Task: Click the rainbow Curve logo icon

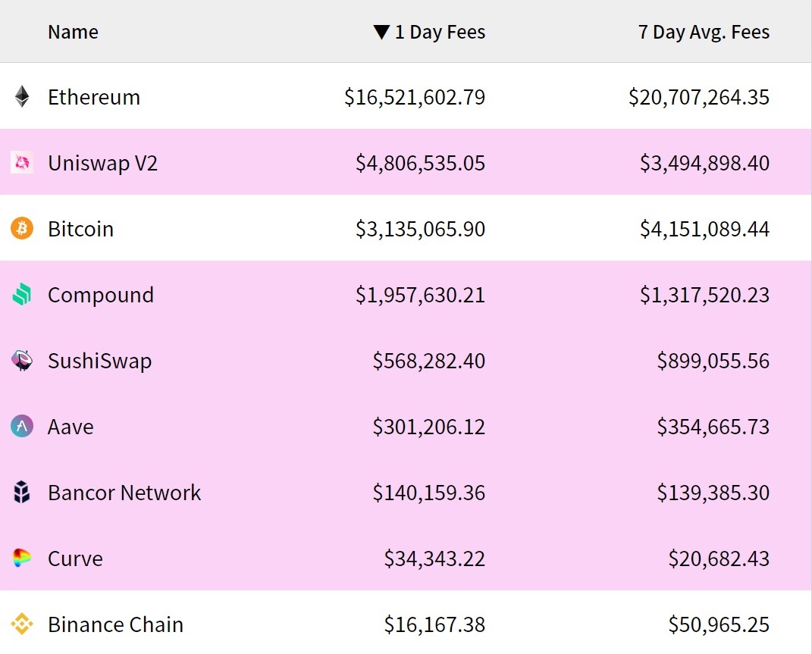Action: pos(22,559)
